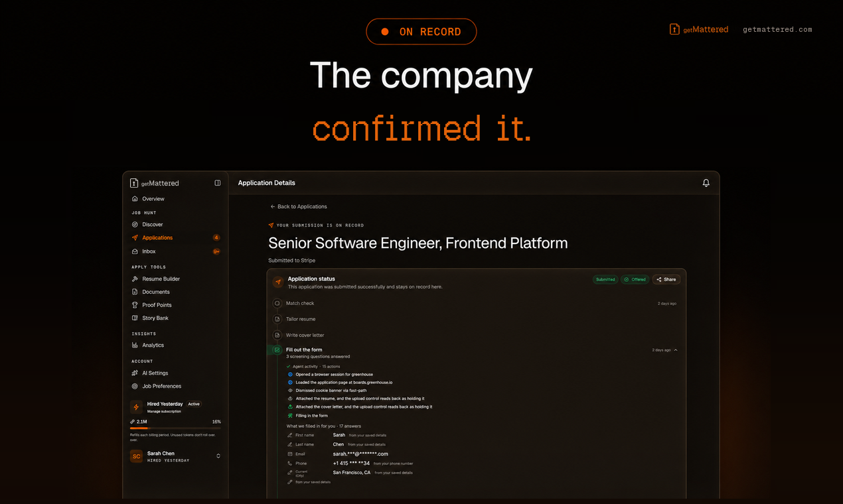Image resolution: width=843 pixels, height=504 pixels.
Task: Click the mail icon beside Email field
Action: click(x=289, y=454)
